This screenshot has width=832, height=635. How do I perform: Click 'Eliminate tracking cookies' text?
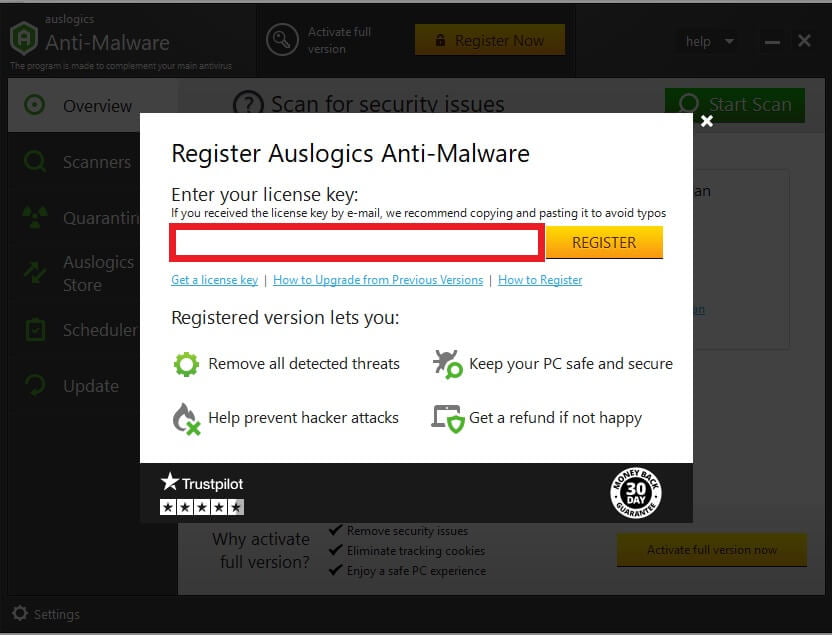(416, 551)
